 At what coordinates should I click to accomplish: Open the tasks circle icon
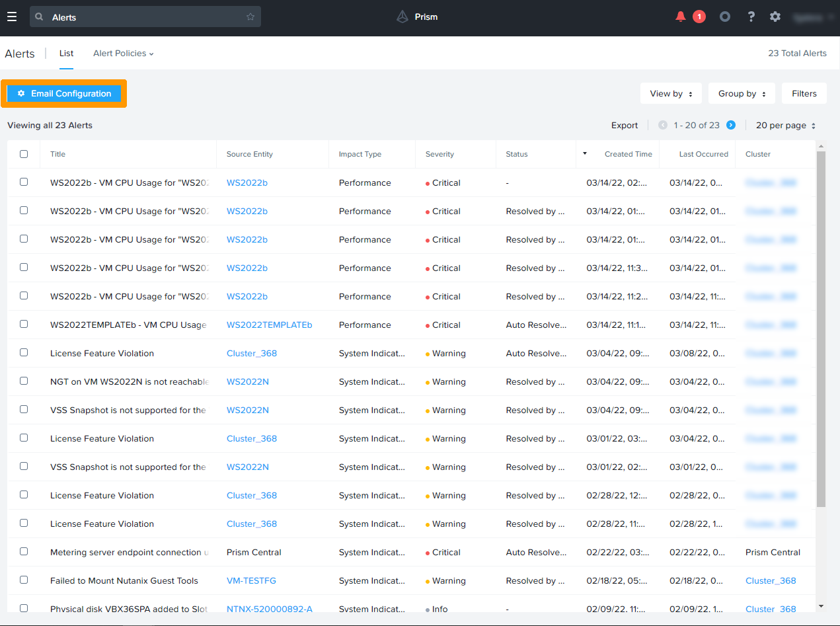(x=725, y=17)
